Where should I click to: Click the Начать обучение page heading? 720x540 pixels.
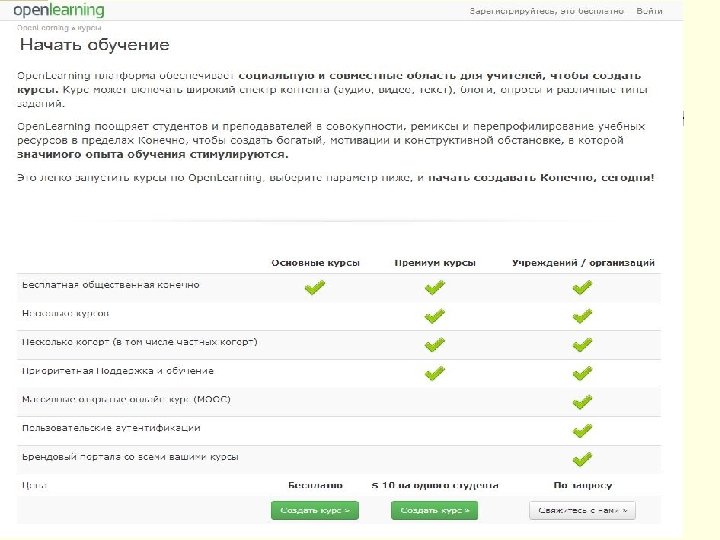(x=94, y=46)
